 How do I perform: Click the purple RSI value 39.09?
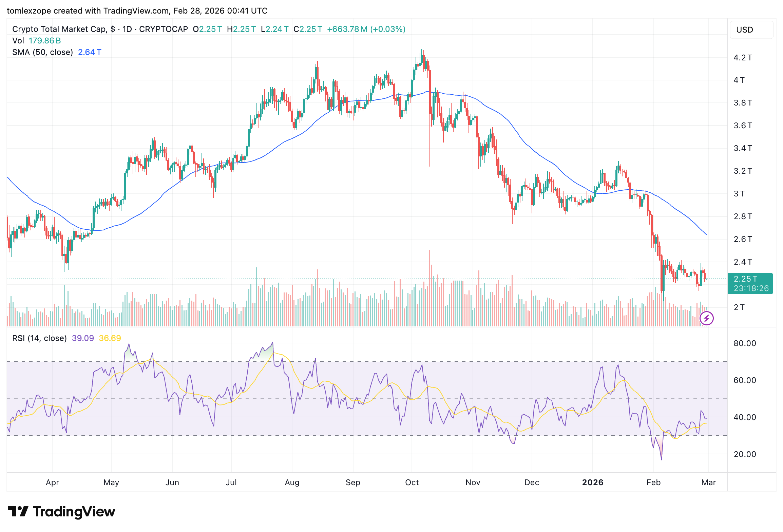(83, 338)
